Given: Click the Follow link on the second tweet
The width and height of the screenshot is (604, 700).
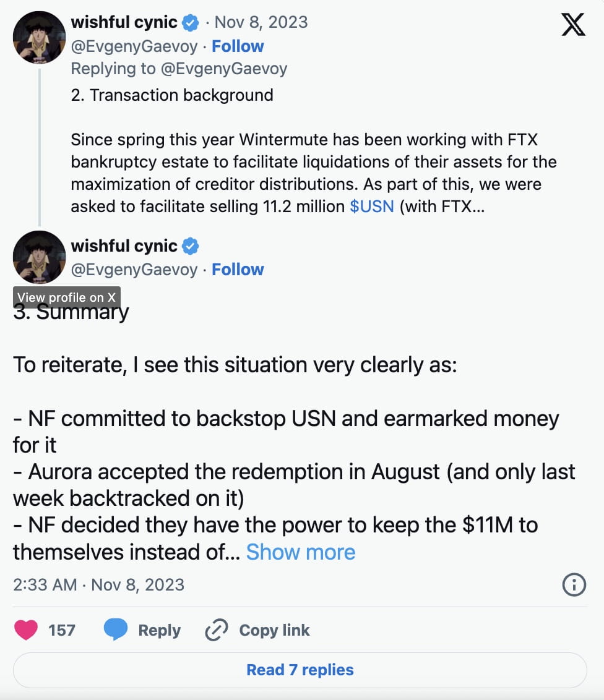Looking at the screenshot, I should pyautogui.click(x=238, y=269).
